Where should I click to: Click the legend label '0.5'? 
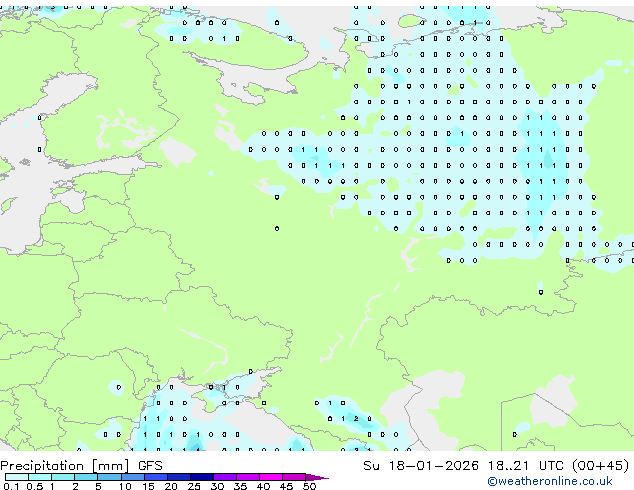pos(35,486)
